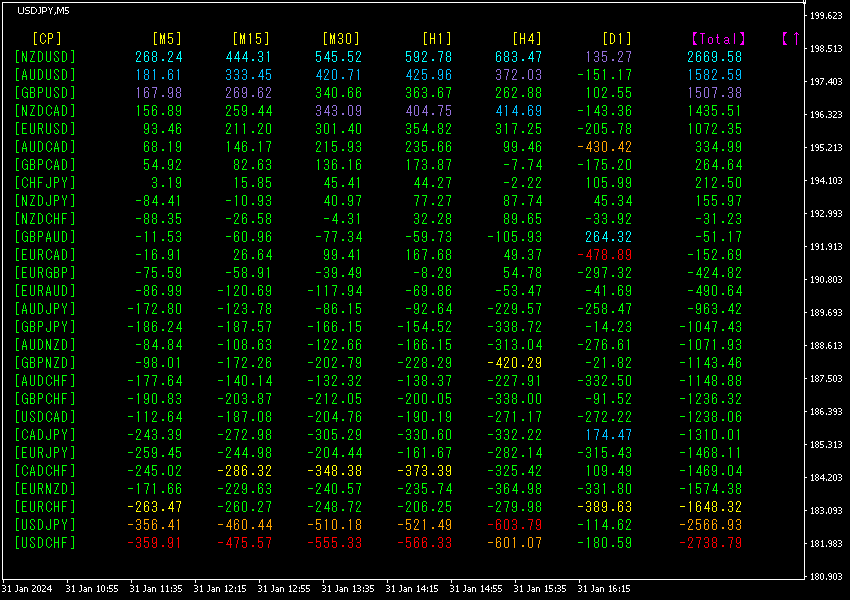Select the [AUDJPY] pair label
The height and width of the screenshot is (600, 850).
(x=45, y=309)
